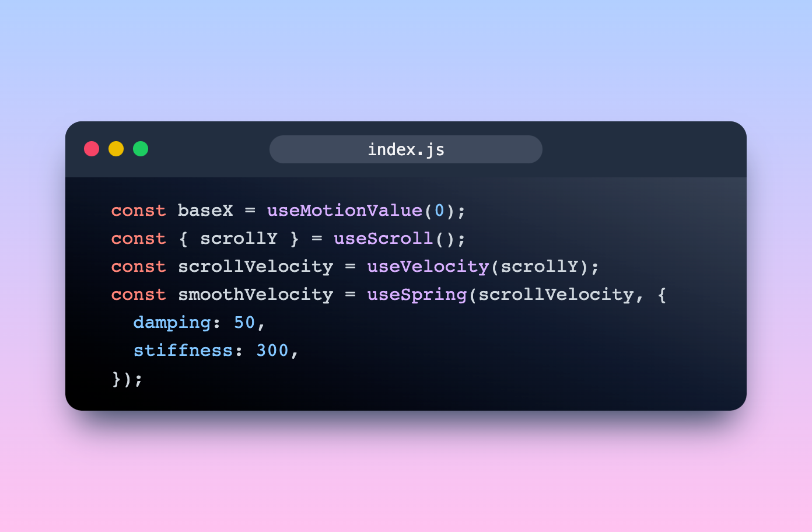Click the scrollY argument inside useVelocity
This screenshot has width=812, height=532.
539,267
